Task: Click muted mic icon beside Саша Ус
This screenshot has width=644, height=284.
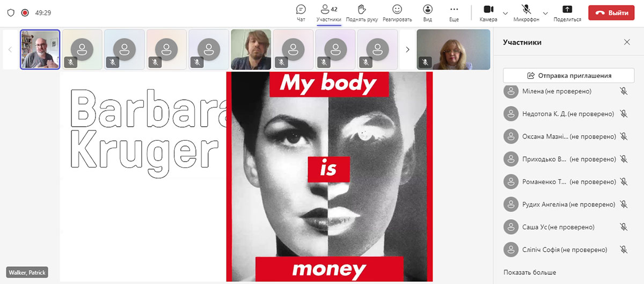Action: click(623, 227)
